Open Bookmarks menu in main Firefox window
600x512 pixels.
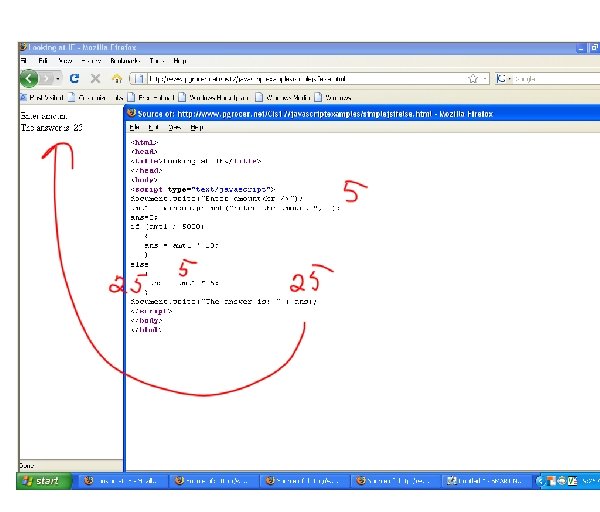coord(125,60)
